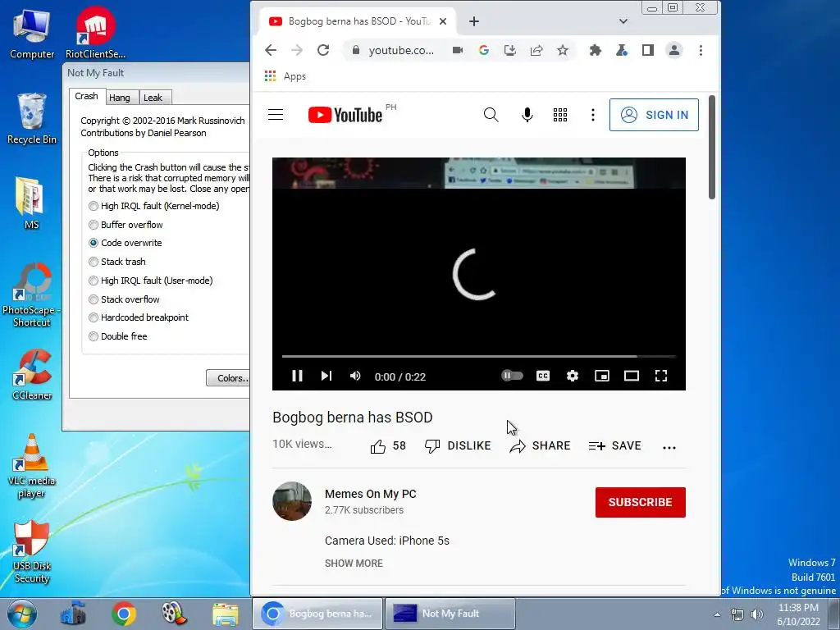Subscribe to Memes On My PC

tap(640, 502)
